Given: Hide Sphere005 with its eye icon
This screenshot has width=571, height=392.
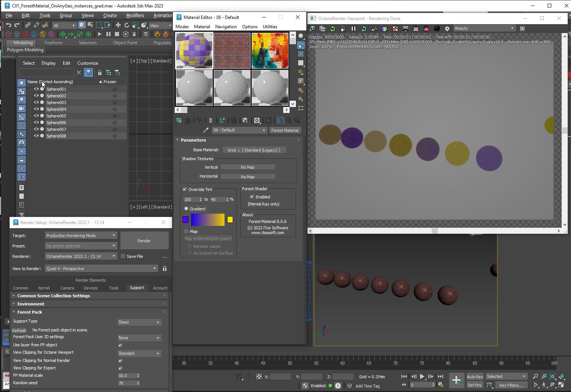Looking at the screenshot, I should pos(36,116).
